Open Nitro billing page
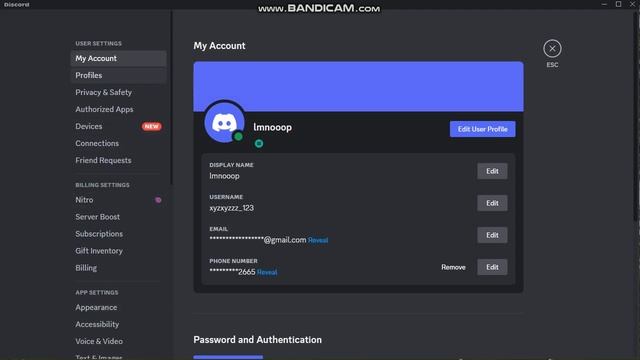The height and width of the screenshot is (360, 640). pos(118,200)
